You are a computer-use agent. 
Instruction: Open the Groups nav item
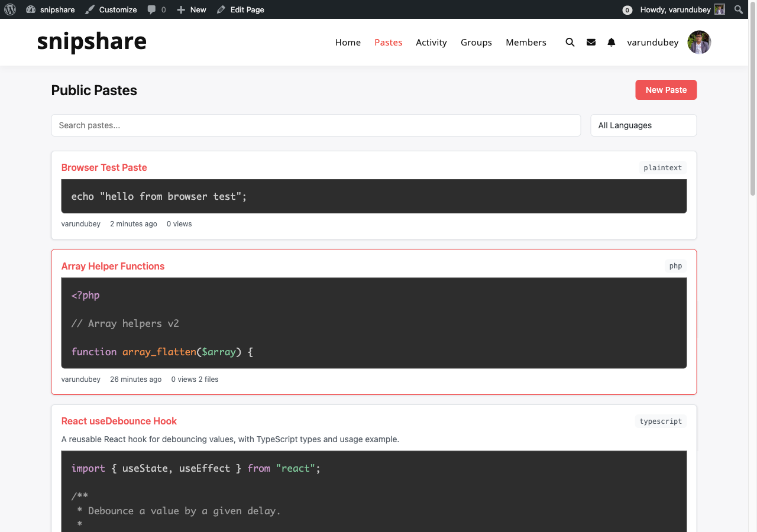pos(476,43)
